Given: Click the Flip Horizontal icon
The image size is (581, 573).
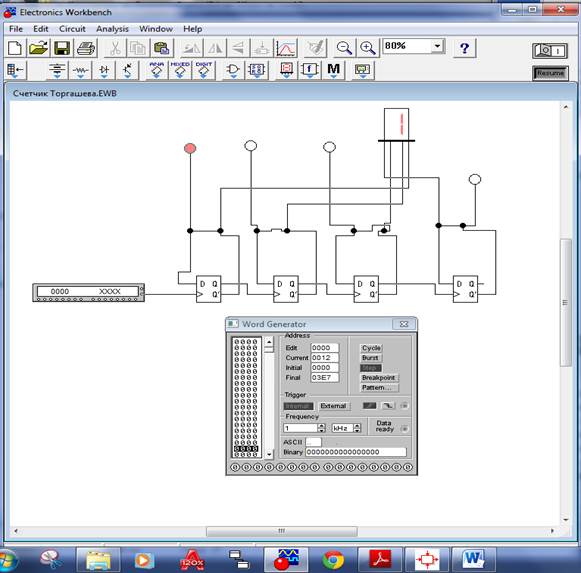Looking at the screenshot, I should point(215,48).
